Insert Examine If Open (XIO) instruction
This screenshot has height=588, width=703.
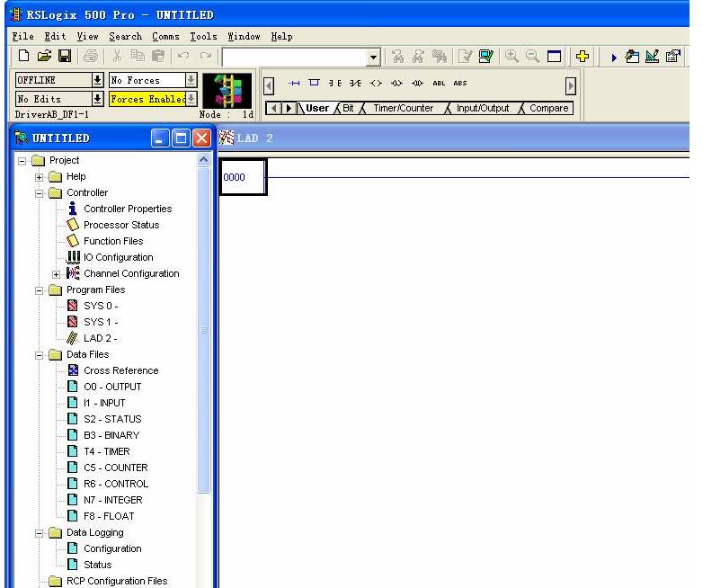click(355, 83)
